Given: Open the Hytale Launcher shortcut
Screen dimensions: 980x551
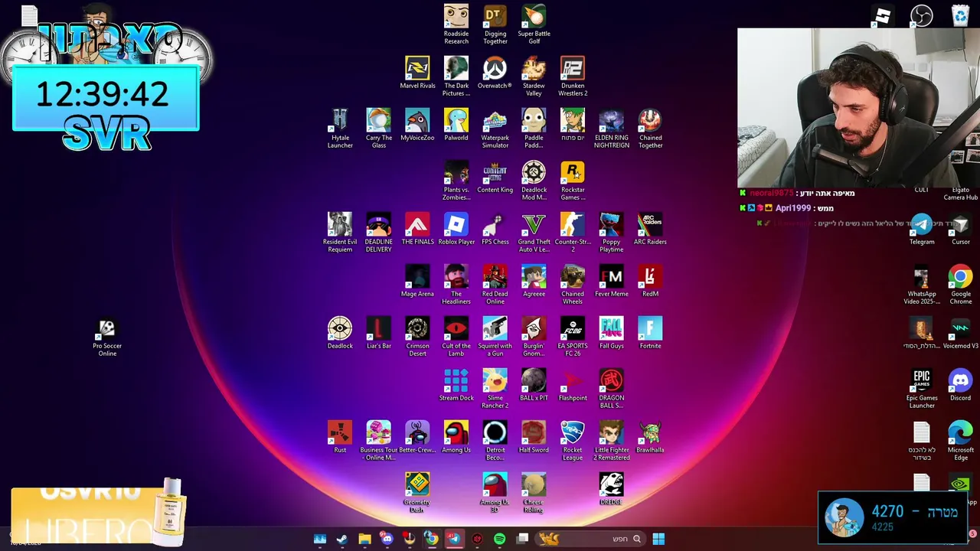Looking at the screenshot, I should [340, 129].
